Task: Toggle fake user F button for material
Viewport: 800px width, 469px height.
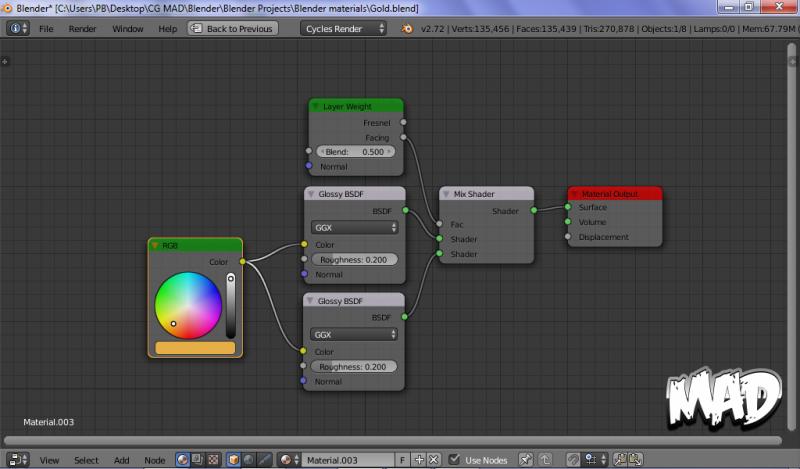Action: (x=402, y=460)
